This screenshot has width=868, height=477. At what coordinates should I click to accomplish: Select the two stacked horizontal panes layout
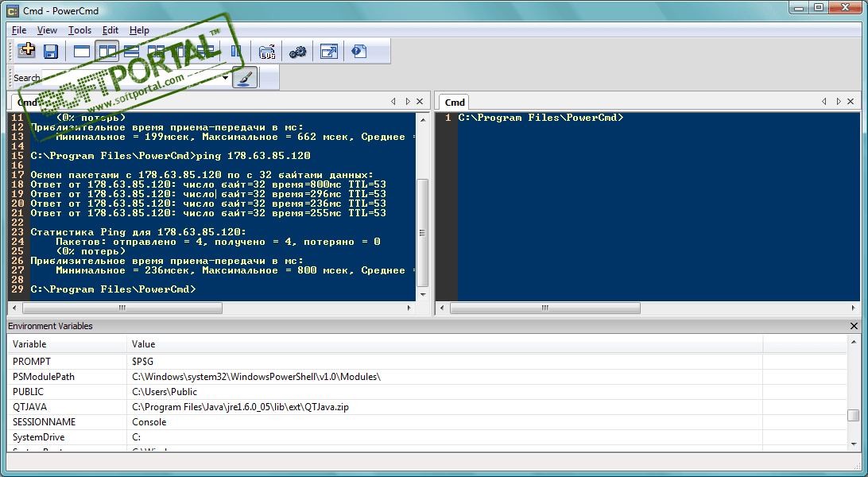[x=132, y=52]
